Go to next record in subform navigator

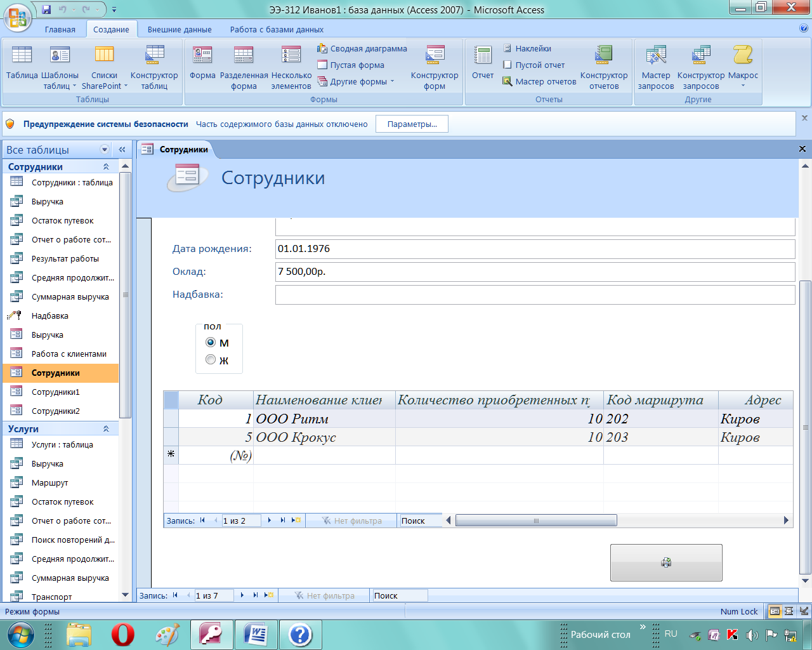point(270,521)
